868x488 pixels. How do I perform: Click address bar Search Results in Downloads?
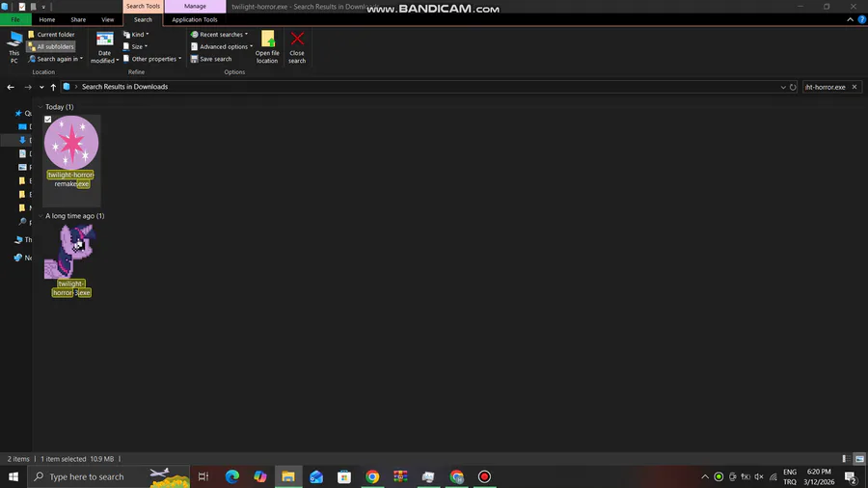click(x=124, y=87)
